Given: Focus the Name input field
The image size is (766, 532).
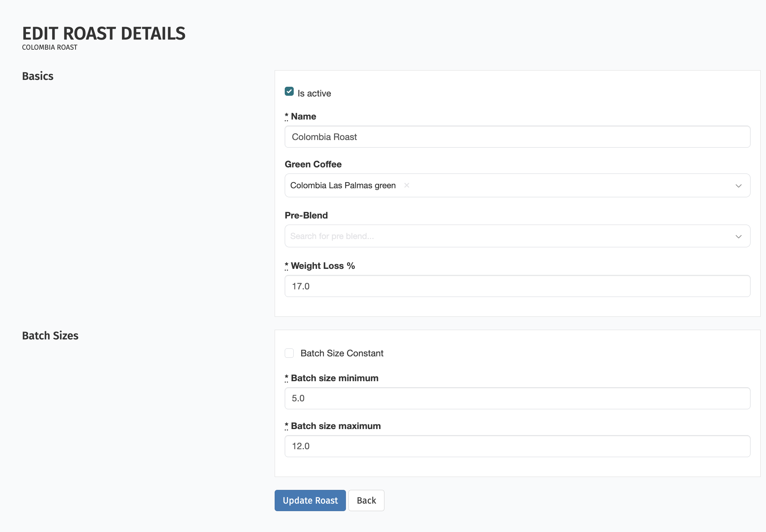Looking at the screenshot, I should pos(517,137).
